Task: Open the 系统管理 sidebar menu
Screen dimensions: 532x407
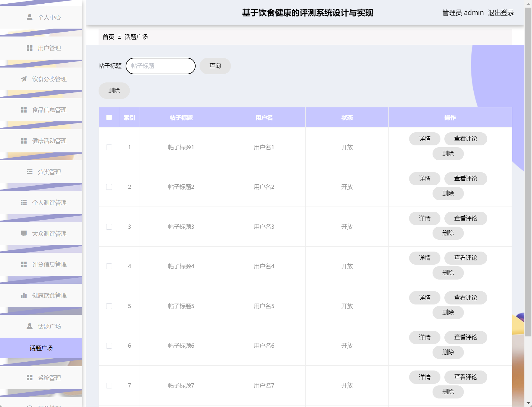Action: (x=41, y=377)
